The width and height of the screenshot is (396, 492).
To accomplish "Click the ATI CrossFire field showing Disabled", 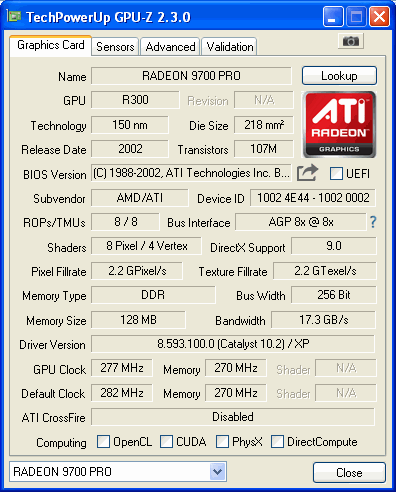I will pos(233,417).
